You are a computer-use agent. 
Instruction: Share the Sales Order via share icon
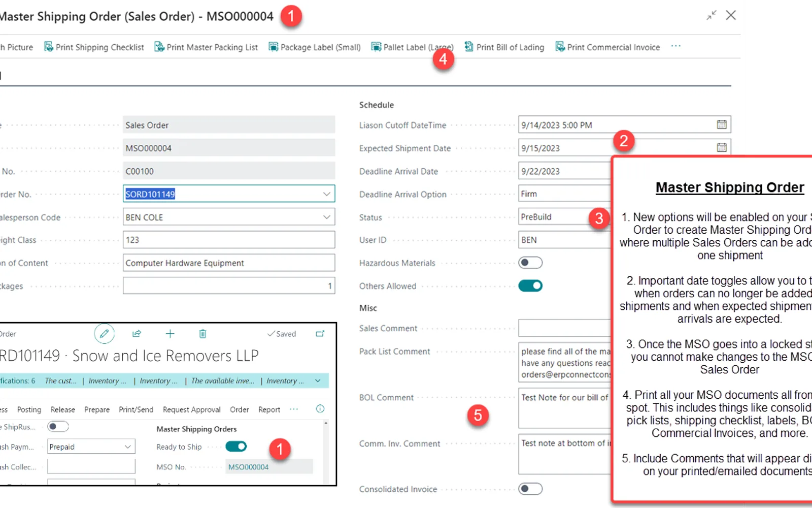[x=137, y=334]
